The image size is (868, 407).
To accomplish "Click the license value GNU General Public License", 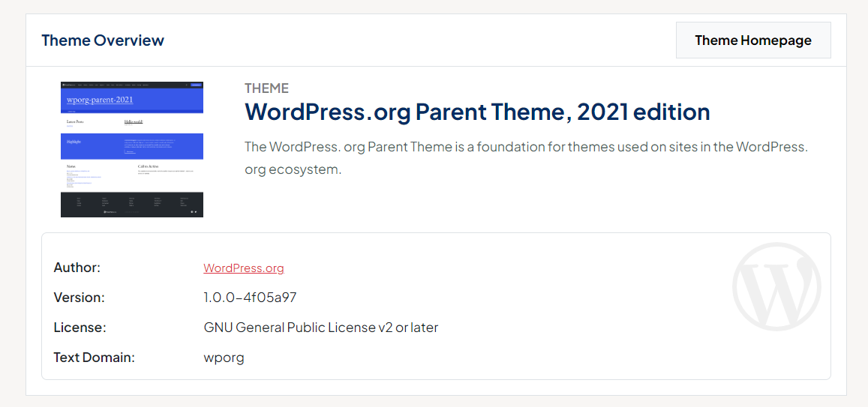I will [321, 328].
